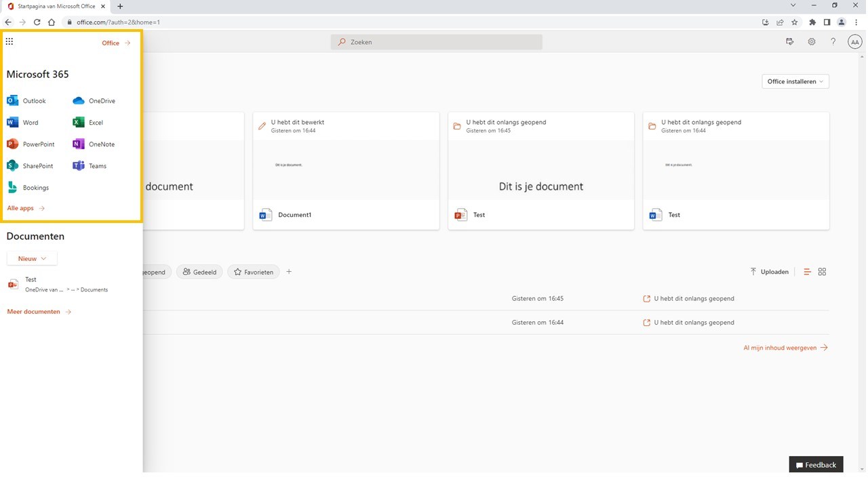Switch to list view of documents

tap(807, 272)
